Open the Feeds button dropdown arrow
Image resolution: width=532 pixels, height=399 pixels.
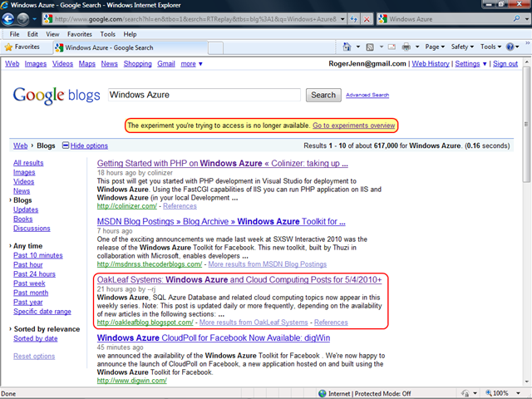click(x=381, y=47)
